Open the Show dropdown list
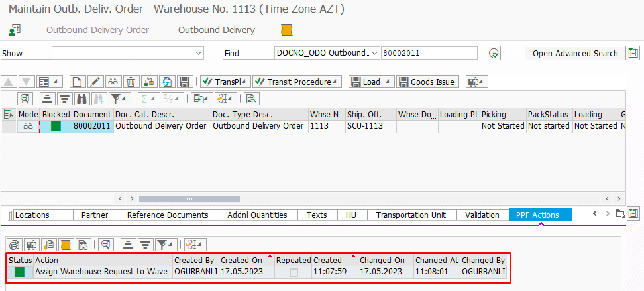The width and height of the screenshot is (644, 291). click(x=198, y=53)
